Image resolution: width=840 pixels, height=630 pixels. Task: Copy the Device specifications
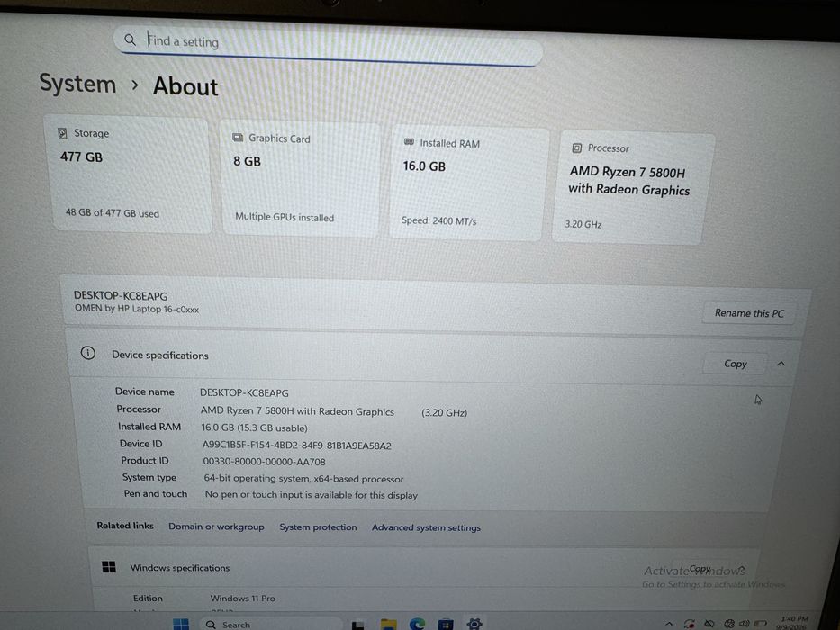pos(735,364)
